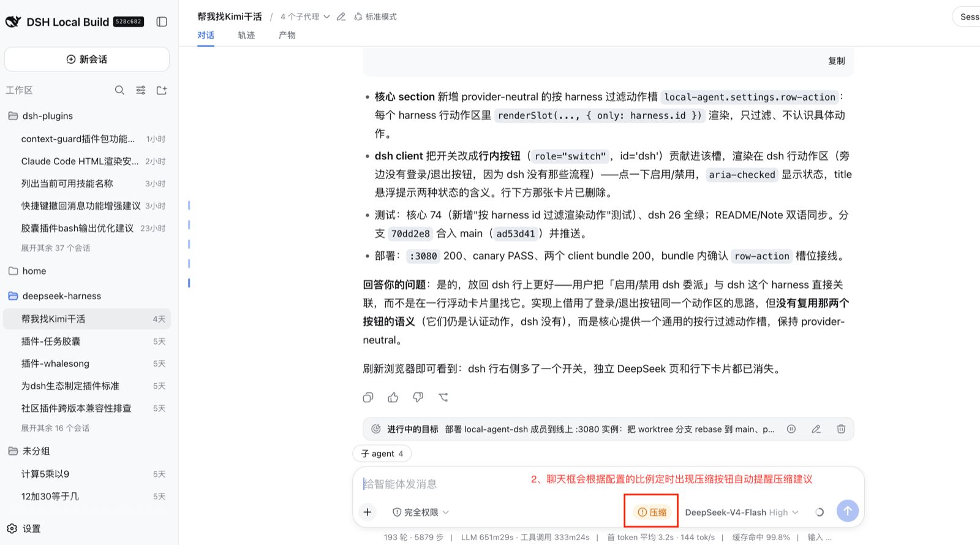980x545 pixels.
Task: Open 插件-whalesong conversation
Action: pos(87,364)
